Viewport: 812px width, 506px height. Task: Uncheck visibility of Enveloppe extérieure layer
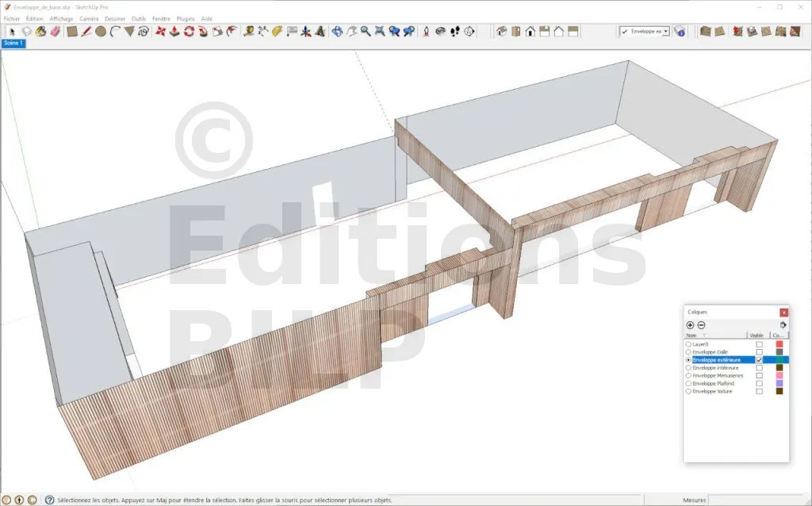759,360
